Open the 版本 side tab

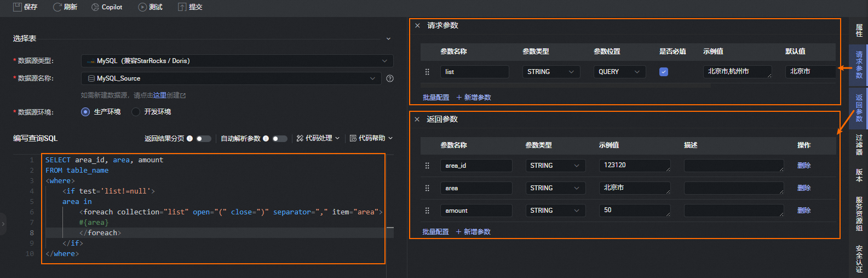click(x=859, y=175)
